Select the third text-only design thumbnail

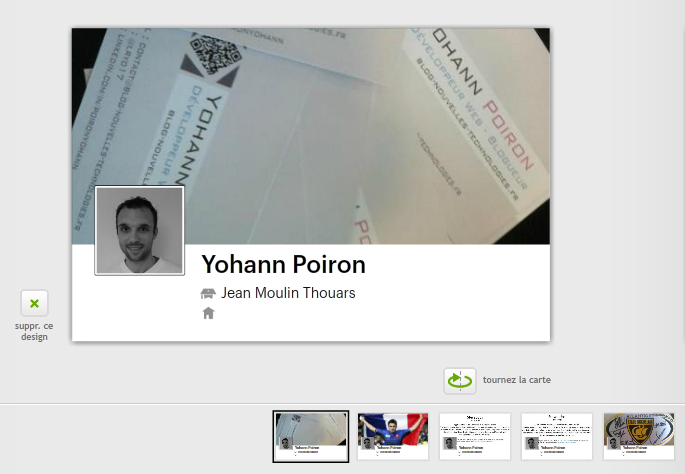[x=475, y=436]
